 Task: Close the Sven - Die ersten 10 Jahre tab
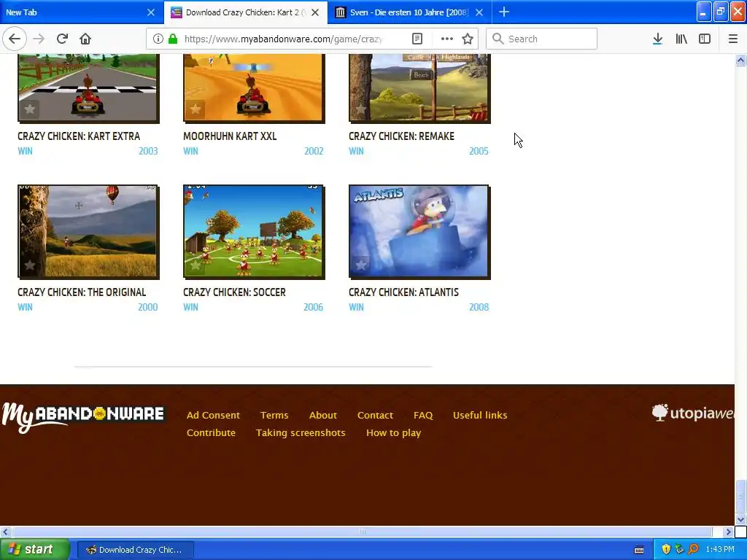click(480, 12)
